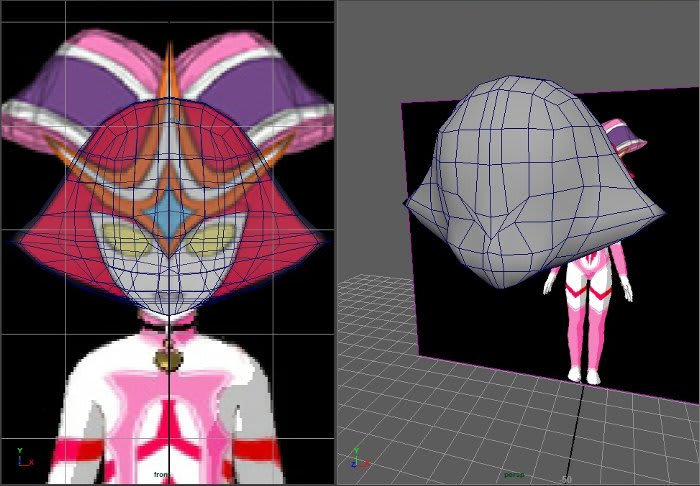This screenshot has width=700, height=486.
Task: Click the wireframe head mesh in front view
Action: pyautogui.click(x=169, y=205)
